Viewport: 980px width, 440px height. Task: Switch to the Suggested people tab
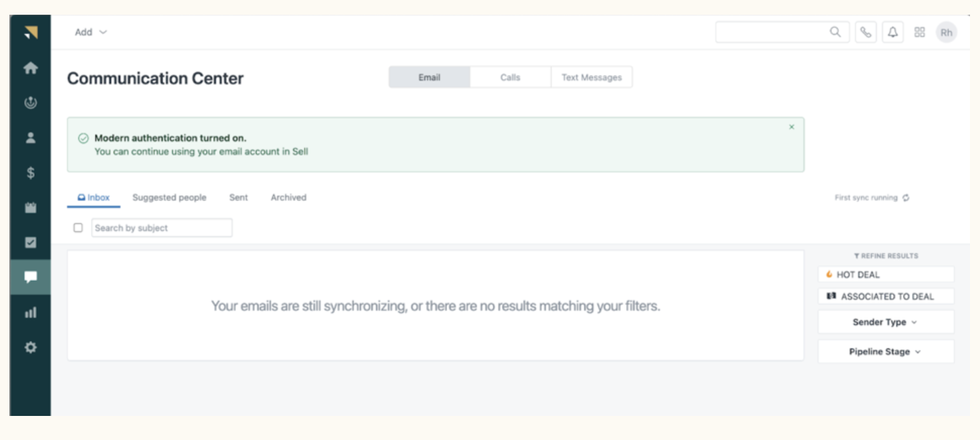[169, 198]
